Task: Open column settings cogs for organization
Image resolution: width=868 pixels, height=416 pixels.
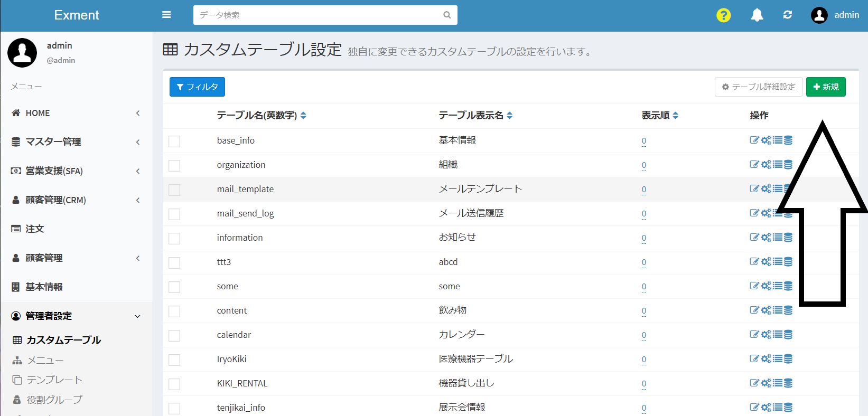Action: pyautogui.click(x=766, y=164)
